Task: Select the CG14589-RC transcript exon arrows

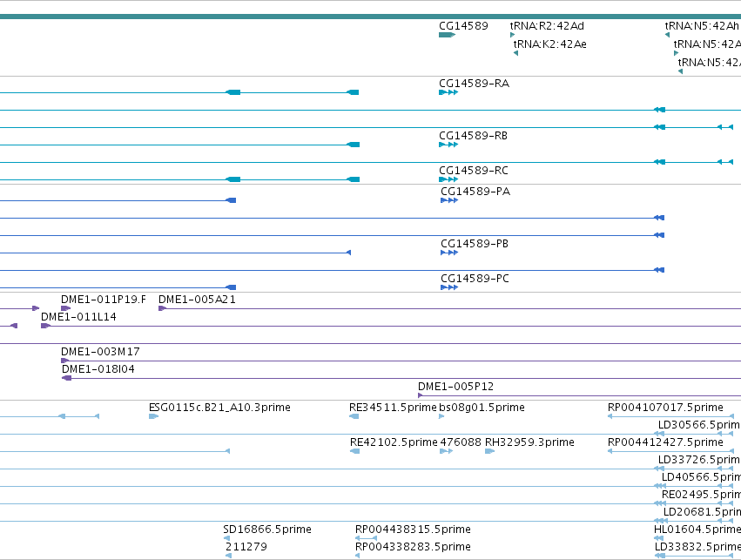Action: [448, 179]
